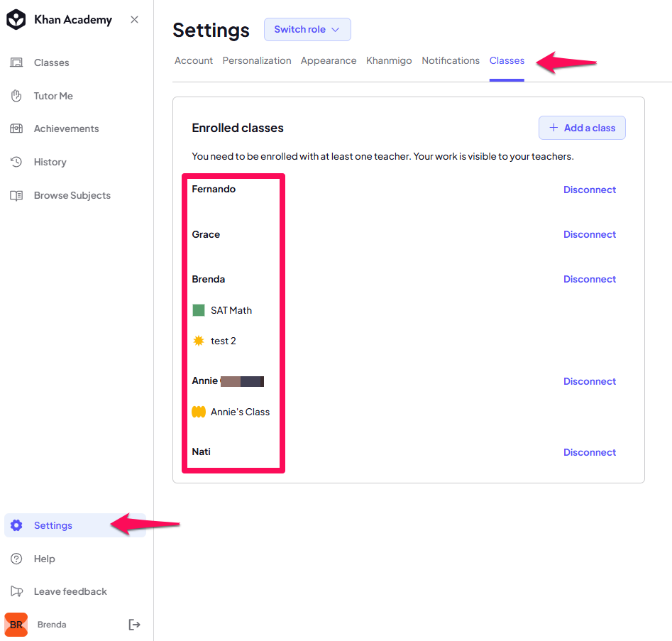Switch to the Account tab

click(193, 61)
